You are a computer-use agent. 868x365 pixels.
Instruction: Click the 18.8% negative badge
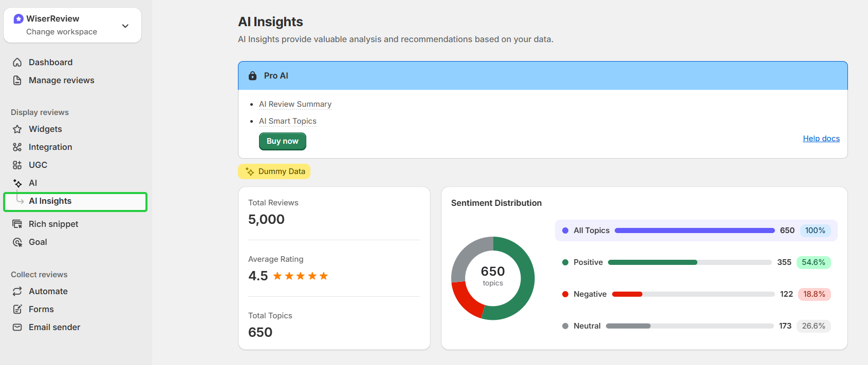(815, 294)
